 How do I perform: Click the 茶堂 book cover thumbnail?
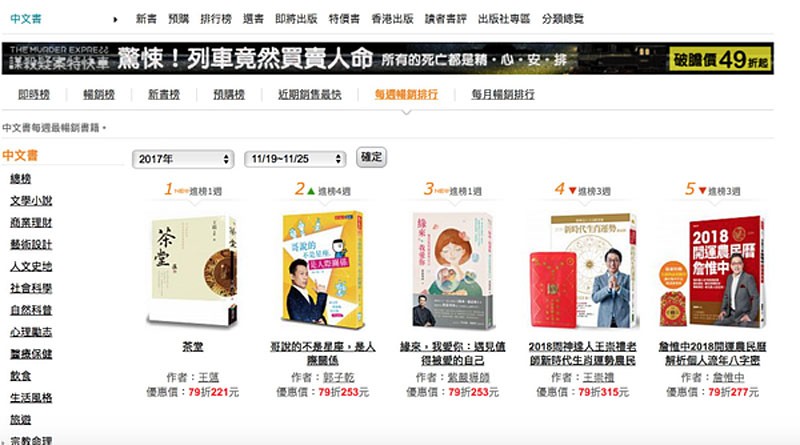click(x=193, y=270)
